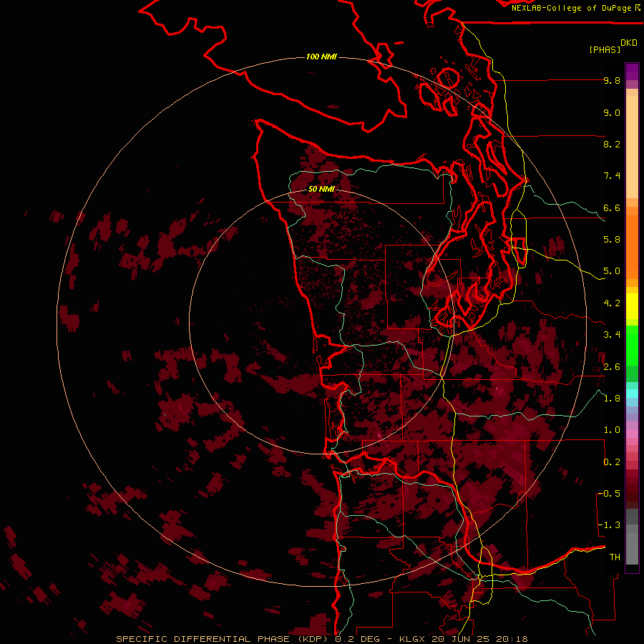Click the "NEXLAB-College of DuPage" header text
The height and width of the screenshot is (644, 644).
pyautogui.click(x=572, y=8)
